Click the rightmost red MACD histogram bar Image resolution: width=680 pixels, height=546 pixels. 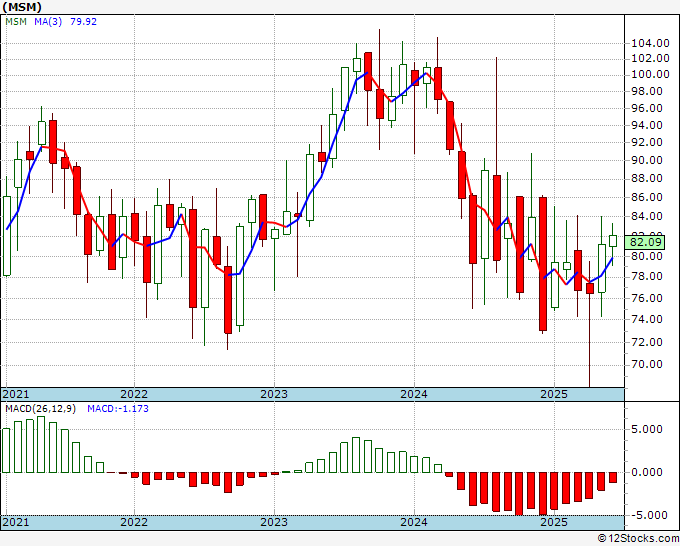click(x=613, y=477)
